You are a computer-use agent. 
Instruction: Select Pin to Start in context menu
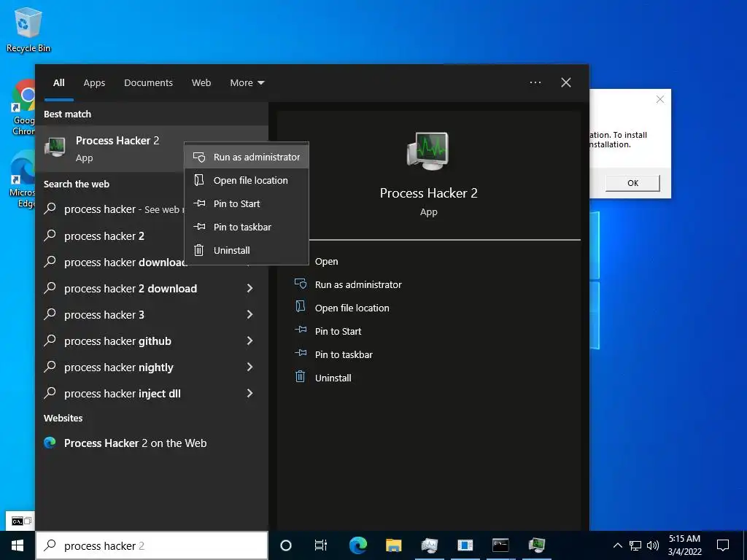tap(247, 204)
